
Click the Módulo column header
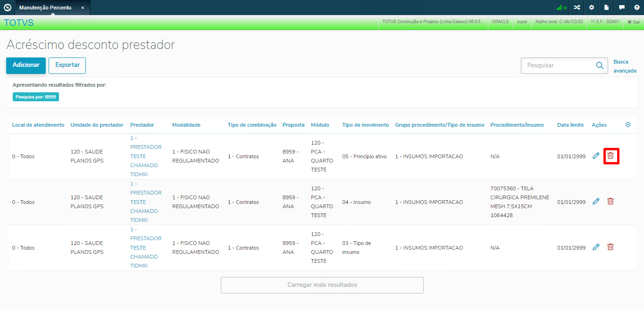pos(320,125)
